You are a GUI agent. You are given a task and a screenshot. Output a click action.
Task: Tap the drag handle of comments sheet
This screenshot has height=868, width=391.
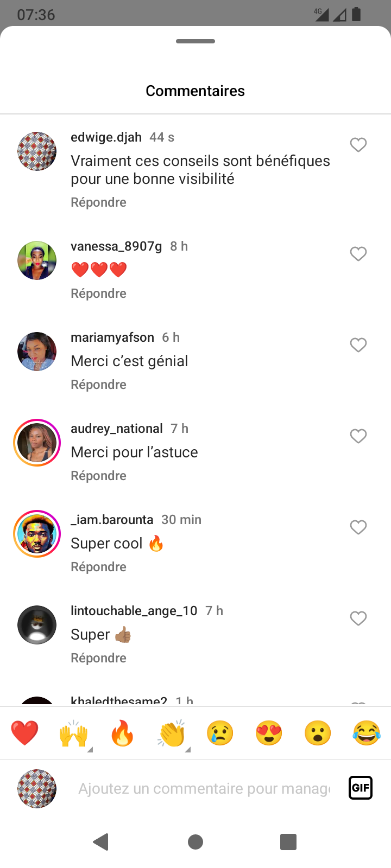click(195, 41)
